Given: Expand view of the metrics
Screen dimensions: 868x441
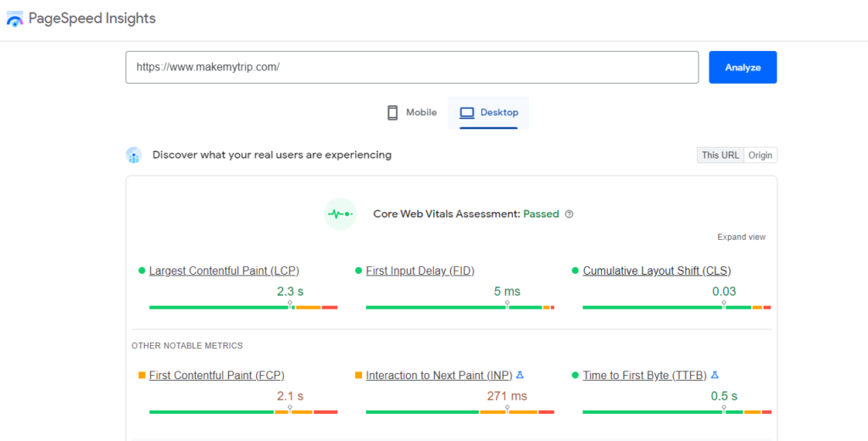Looking at the screenshot, I should click(741, 237).
